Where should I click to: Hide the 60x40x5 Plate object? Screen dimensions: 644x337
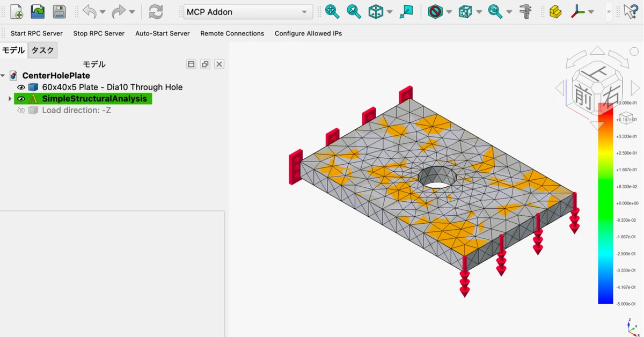pyautogui.click(x=21, y=87)
